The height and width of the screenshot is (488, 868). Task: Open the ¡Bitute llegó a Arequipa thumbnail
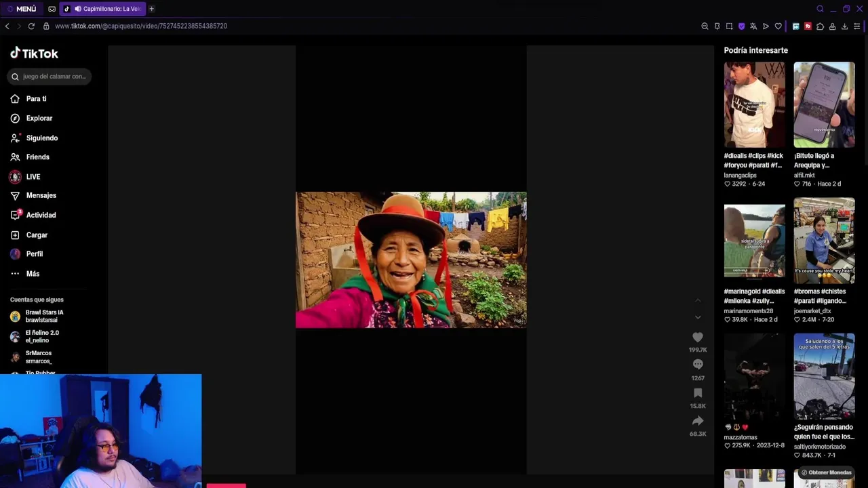824,105
